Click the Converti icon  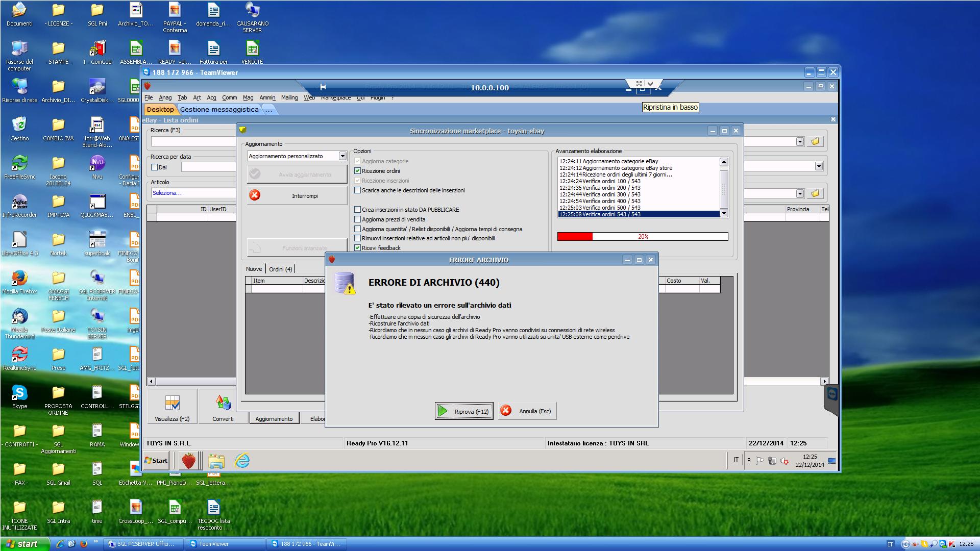(x=223, y=404)
